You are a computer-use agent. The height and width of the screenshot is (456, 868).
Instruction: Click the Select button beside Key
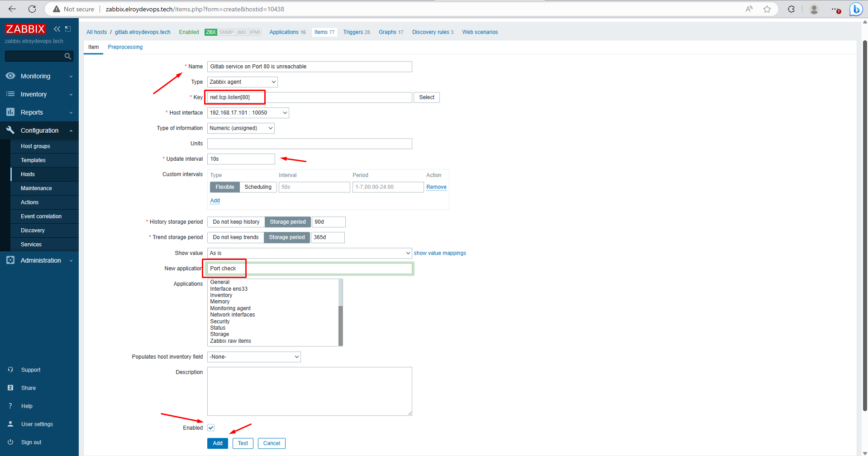[x=427, y=97]
